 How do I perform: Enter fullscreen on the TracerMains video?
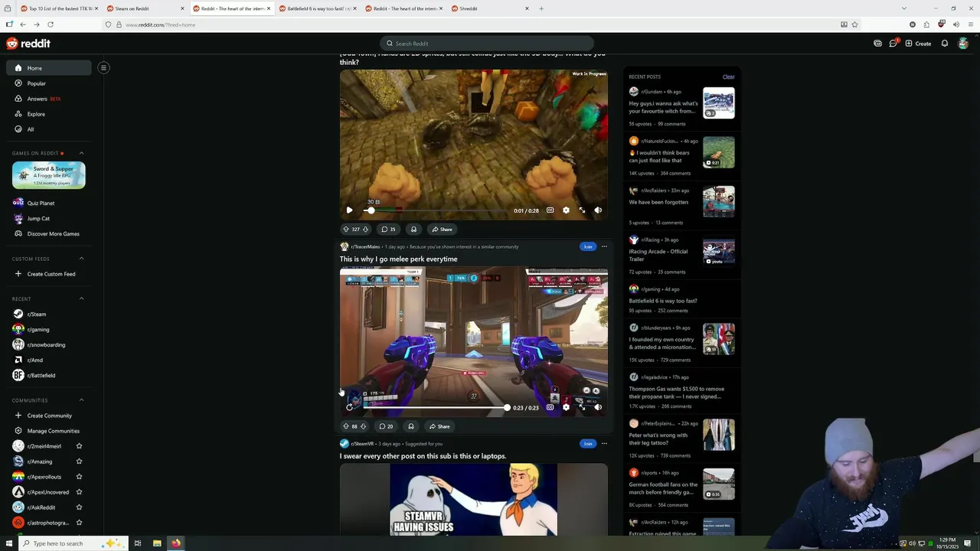[x=582, y=408]
